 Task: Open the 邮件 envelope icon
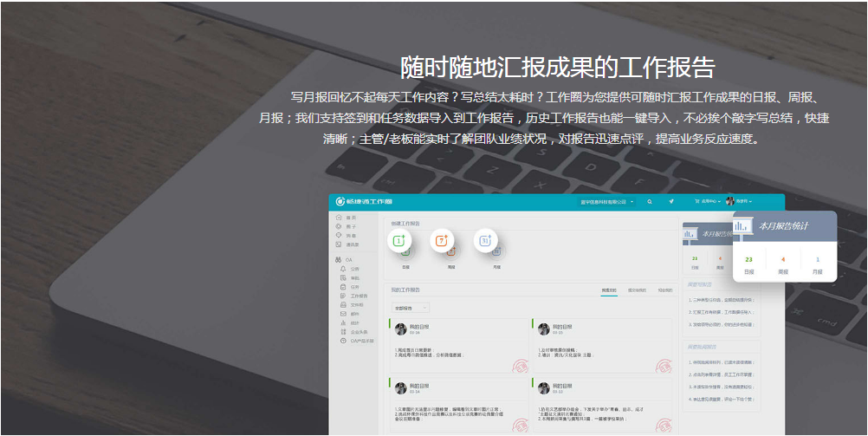(343, 314)
